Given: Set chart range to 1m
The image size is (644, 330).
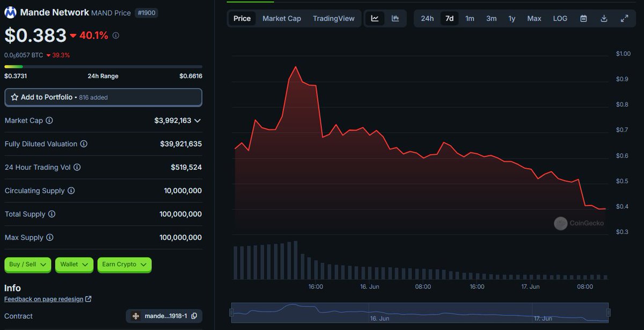Looking at the screenshot, I should pyautogui.click(x=470, y=18).
